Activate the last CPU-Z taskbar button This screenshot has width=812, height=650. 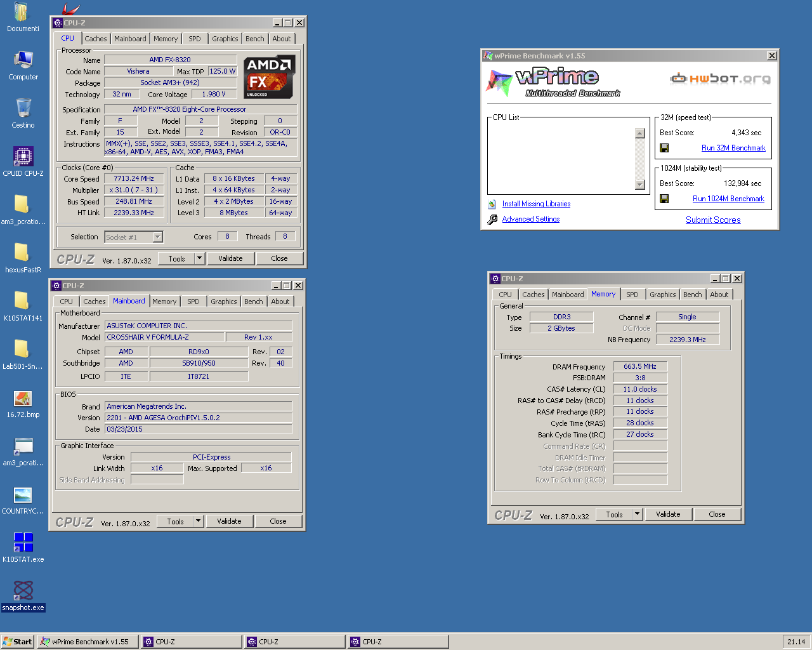pyautogui.click(x=398, y=642)
